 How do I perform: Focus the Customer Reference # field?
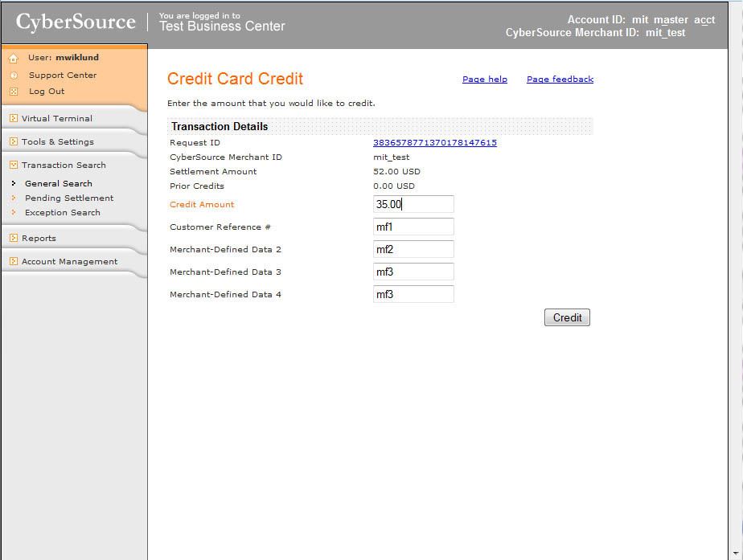click(413, 227)
